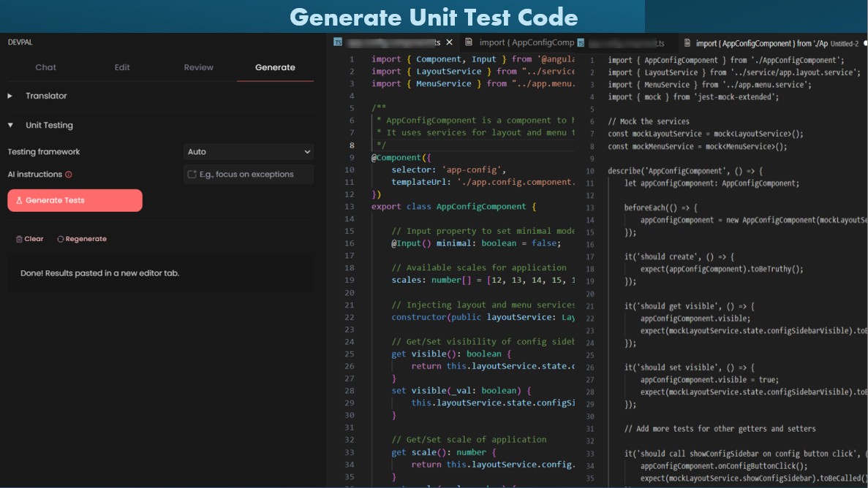This screenshot has height=488, width=868.
Task: Click 'const mockMenuService' line in right editor
Action: click(x=698, y=147)
